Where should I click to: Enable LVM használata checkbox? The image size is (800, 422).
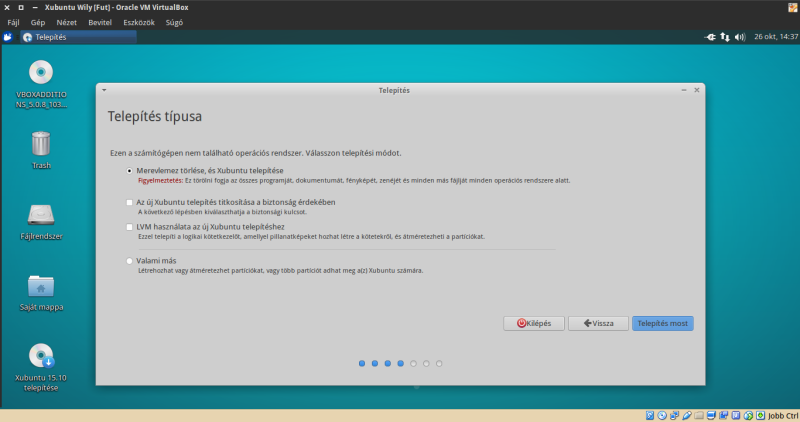coord(130,227)
